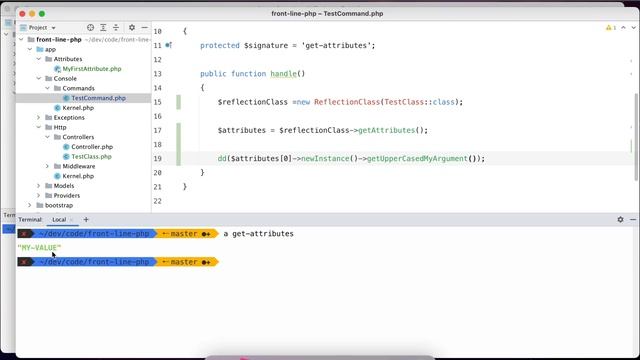Collapse the Attributes folder
Image resolution: width=640 pixels, height=360 pixels.
(x=39, y=59)
